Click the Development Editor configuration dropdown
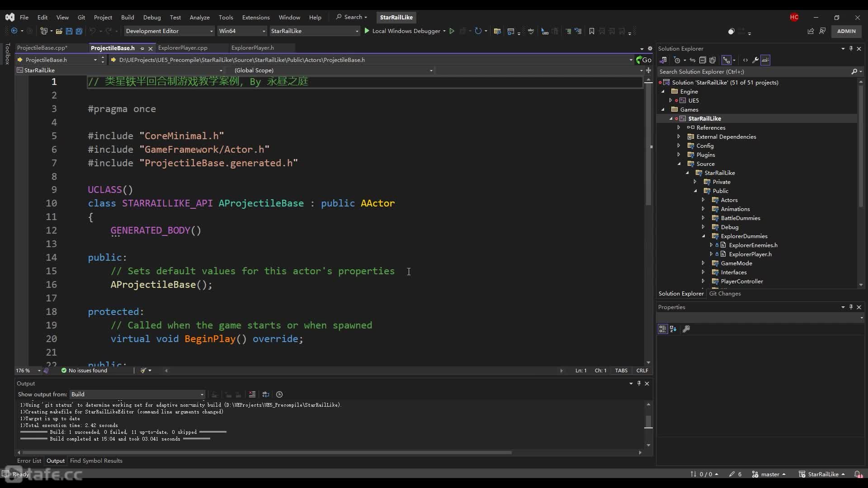The image size is (868, 488). pyautogui.click(x=169, y=31)
